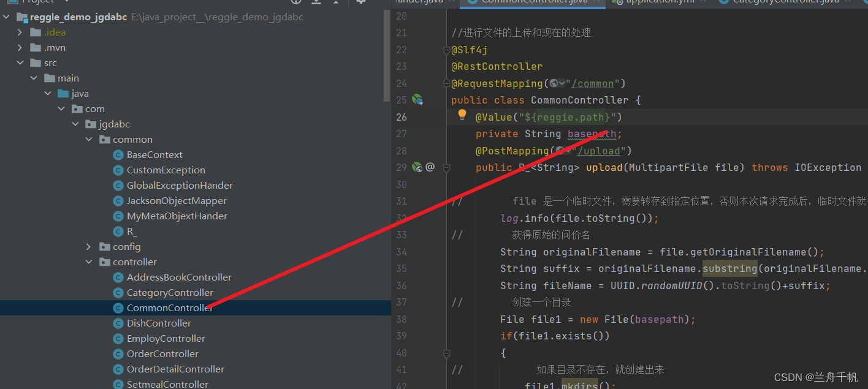Select CommonController in the project tree
Screen dimensions: 868x389
[195, 308]
